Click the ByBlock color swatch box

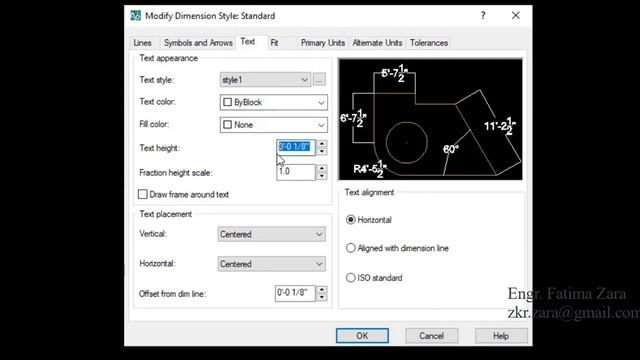point(227,102)
